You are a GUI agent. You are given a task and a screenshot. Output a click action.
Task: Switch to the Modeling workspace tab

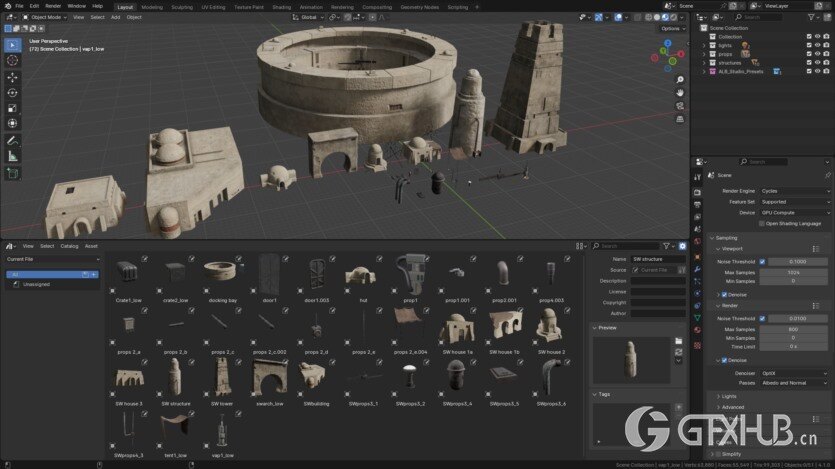pos(152,7)
